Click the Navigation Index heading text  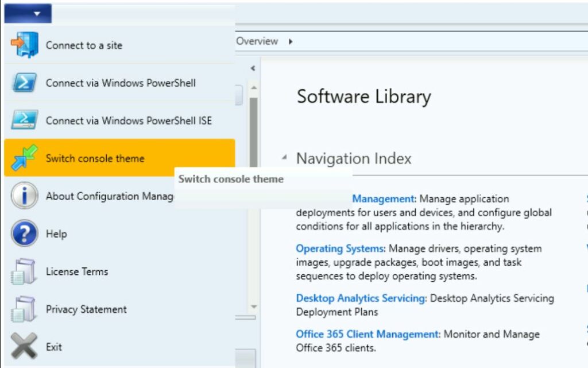pyautogui.click(x=354, y=159)
